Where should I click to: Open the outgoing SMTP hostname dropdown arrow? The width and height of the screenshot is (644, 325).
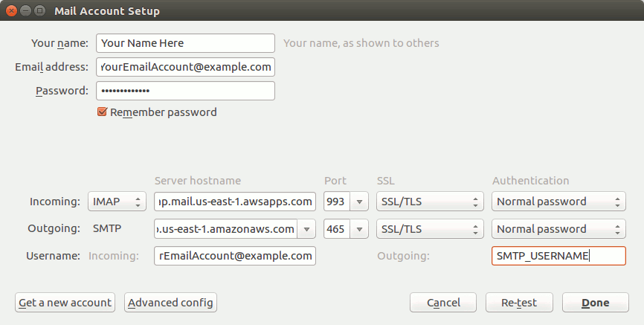(306, 229)
